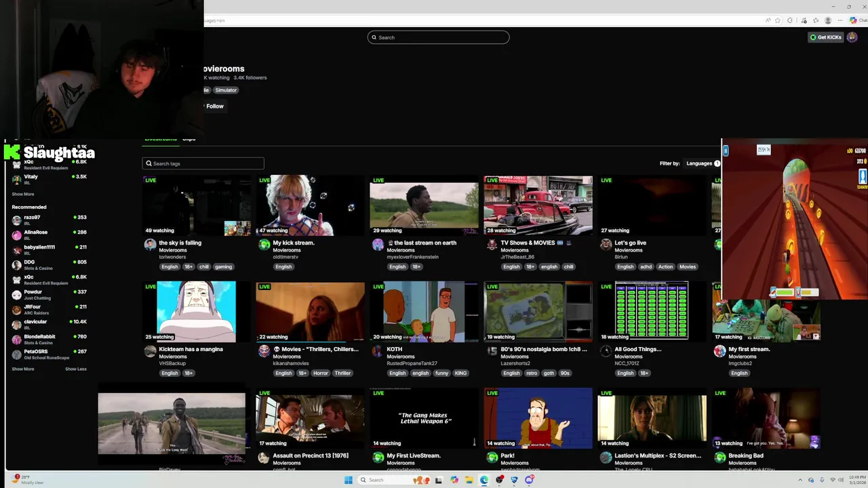This screenshot has height=488, width=868.
Task: Follow the Movierooms category
Action: click(x=214, y=106)
